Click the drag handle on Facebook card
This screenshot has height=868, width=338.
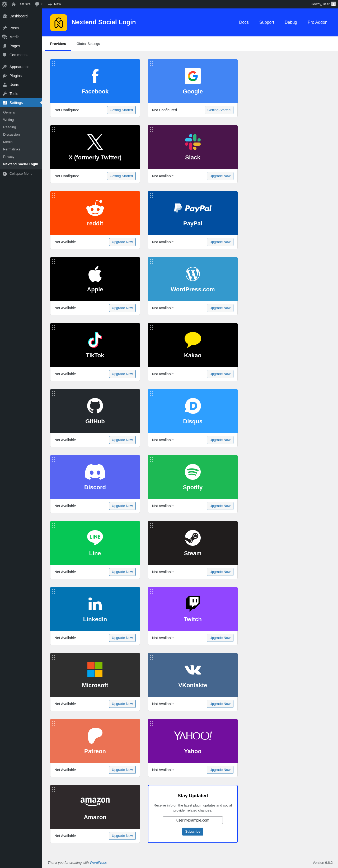click(54, 63)
